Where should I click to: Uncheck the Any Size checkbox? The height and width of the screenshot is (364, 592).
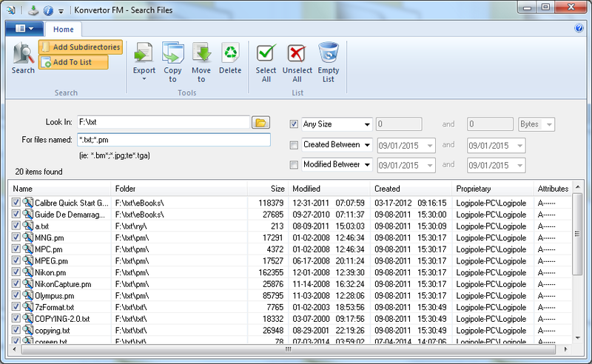[x=294, y=124]
